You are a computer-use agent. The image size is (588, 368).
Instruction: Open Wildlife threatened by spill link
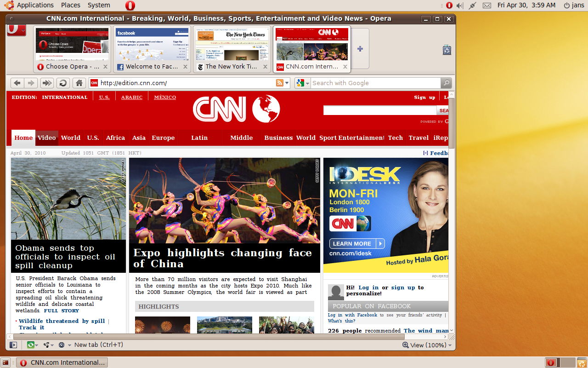(x=62, y=321)
